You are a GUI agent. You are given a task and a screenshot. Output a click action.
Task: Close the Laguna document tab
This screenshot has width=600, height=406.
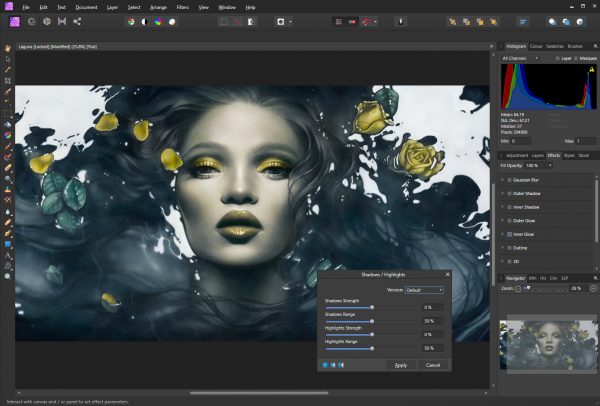point(491,46)
